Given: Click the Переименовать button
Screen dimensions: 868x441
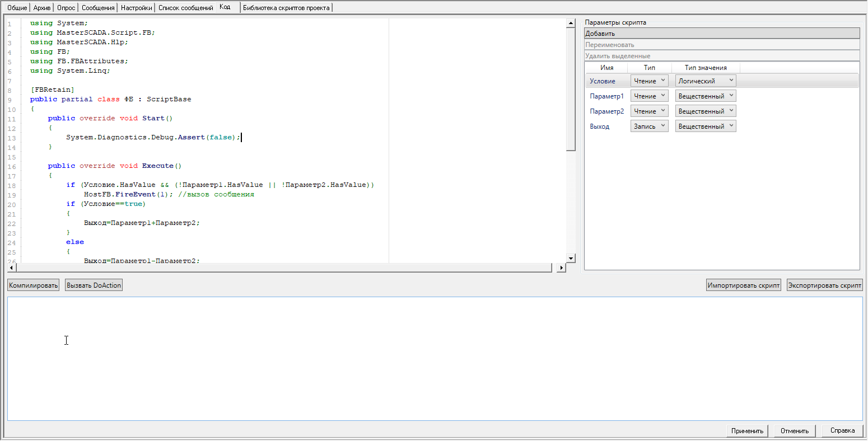Looking at the screenshot, I should pos(722,45).
